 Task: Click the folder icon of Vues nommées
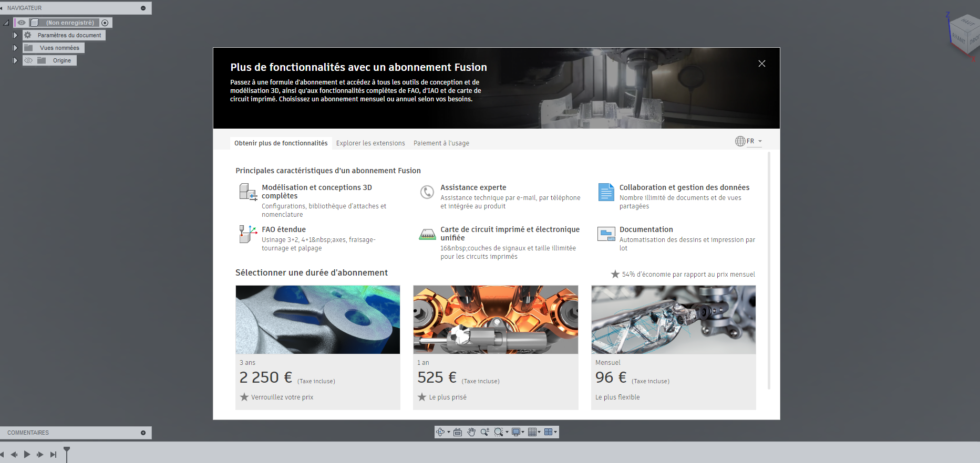pyautogui.click(x=28, y=48)
